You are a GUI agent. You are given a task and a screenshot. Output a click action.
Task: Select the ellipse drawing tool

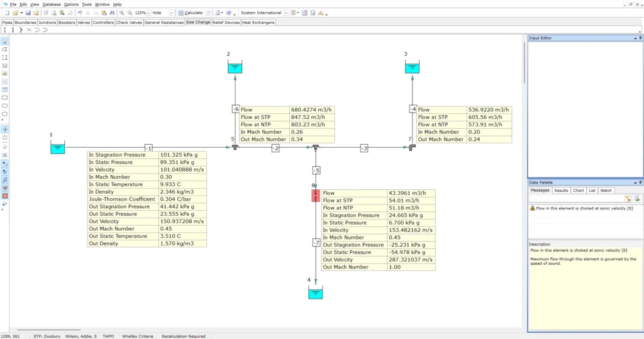pos(5,114)
